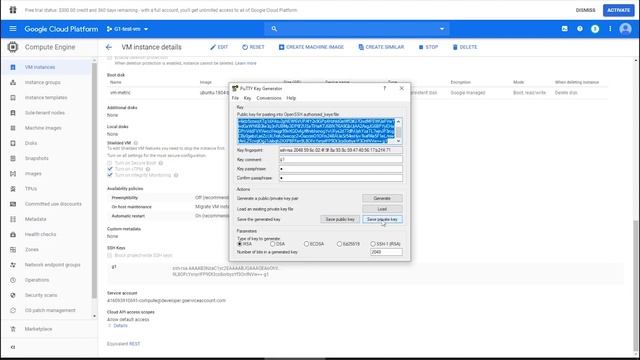Expand the search bar dropdown arrow
This screenshot has height=360, width=640.
click(442, 29)
